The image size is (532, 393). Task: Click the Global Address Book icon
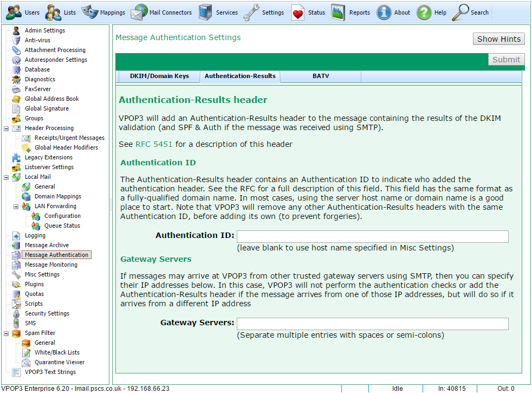point(16,99)
